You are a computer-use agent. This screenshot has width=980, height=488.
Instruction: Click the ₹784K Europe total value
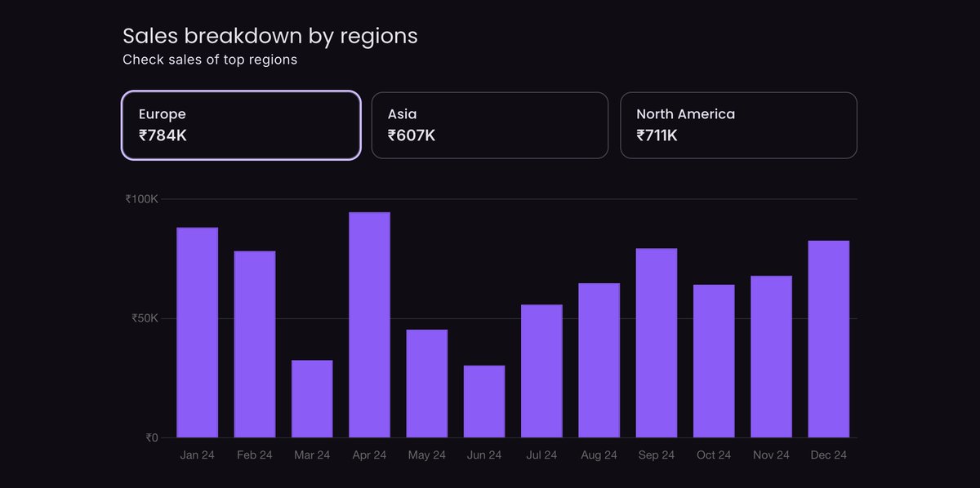pyautogui.click(x=163, y=135)
